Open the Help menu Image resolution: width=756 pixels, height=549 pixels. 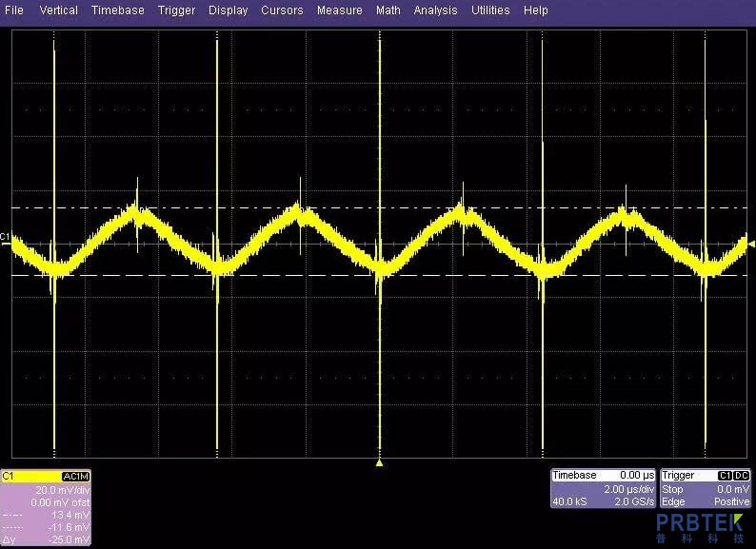536,10
